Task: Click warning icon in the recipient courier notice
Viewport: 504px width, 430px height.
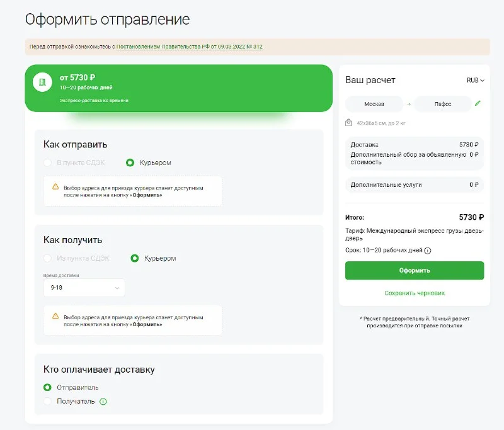Action: tap(55, 316)
